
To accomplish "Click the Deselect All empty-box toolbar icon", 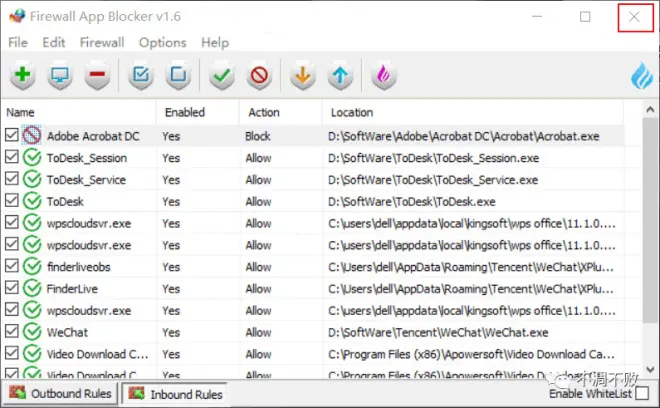I will click(x=178, y=75).
